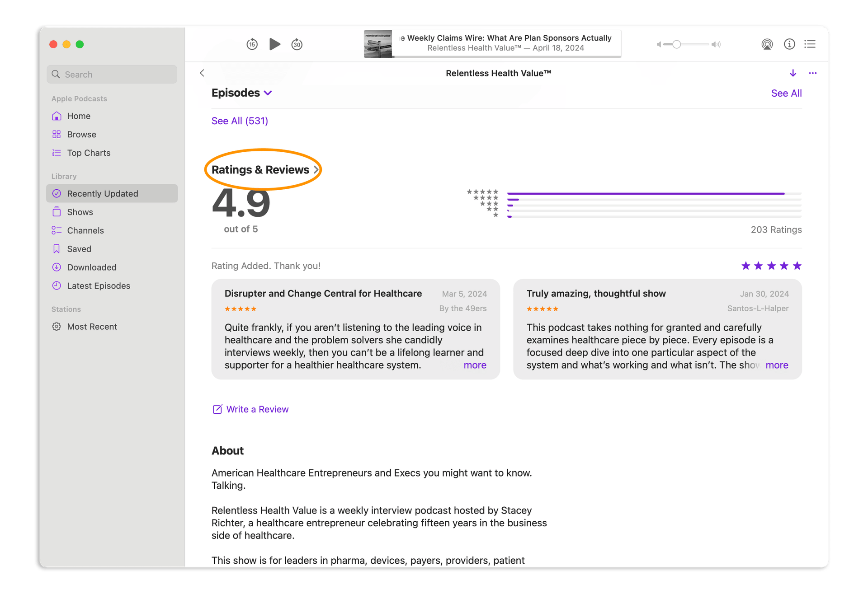Open the episode info icon
Viewport: 868px width, 594px height.
[x=789, y=44]
